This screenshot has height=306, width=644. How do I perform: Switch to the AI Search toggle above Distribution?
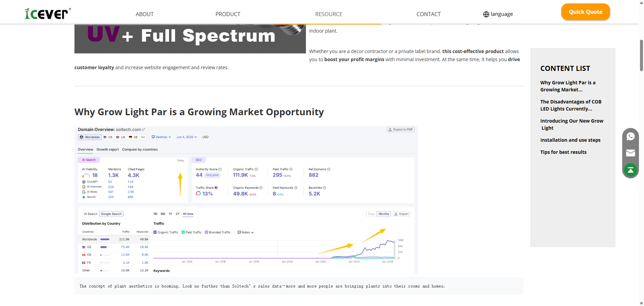pyautogui.click(x=91, y=214)
